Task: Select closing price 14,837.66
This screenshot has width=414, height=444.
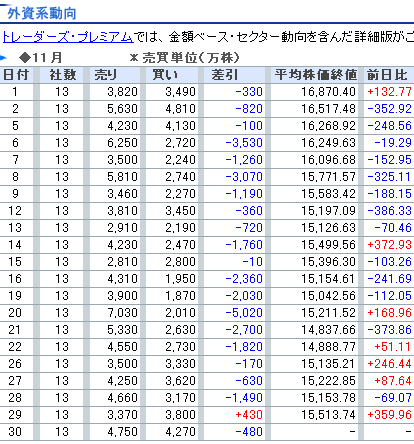Action: [328, 330]
